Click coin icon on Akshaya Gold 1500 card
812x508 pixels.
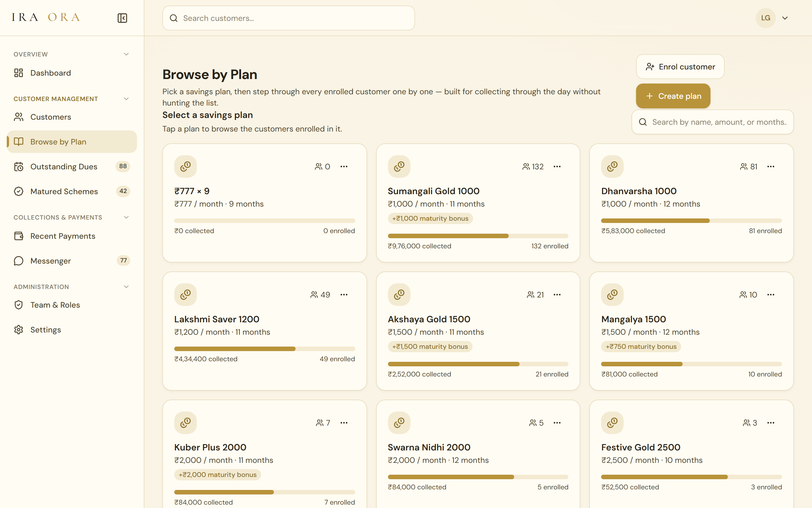399,295
